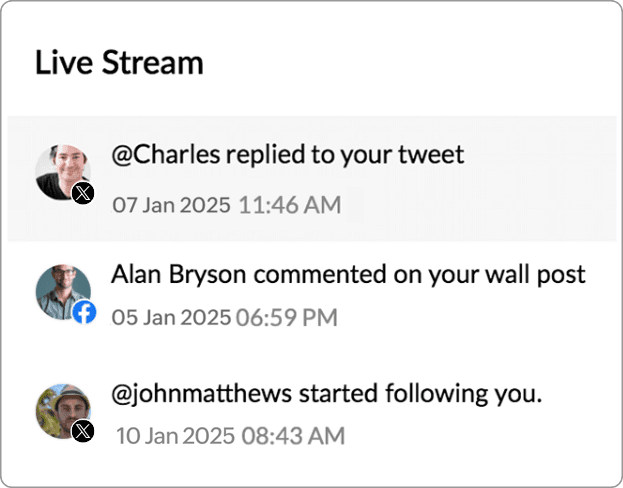Open Charles's profile picture
623x488 pixels.
[61, 170]
